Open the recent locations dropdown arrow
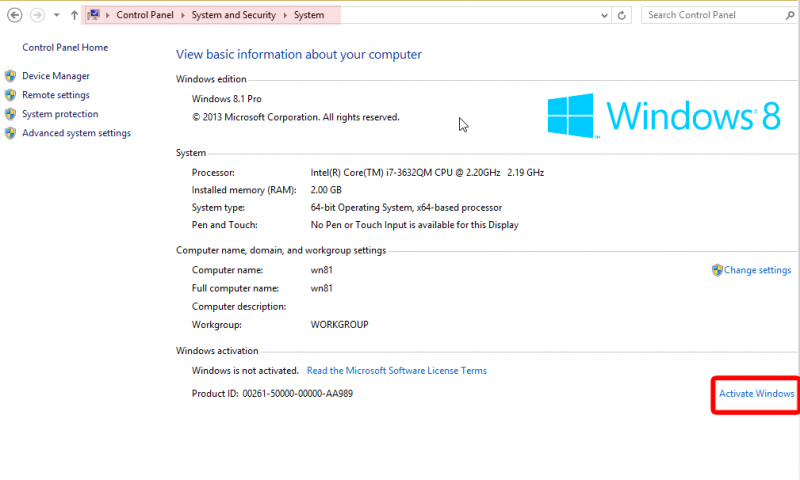800x480 pixels. (x=57, y=15)
